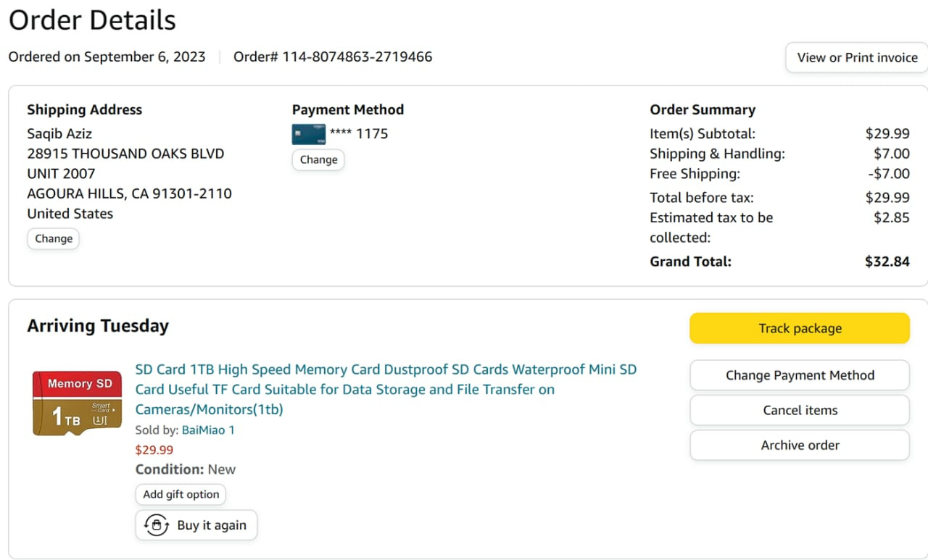Click the red $29.99 item price
928x560 pixels.
point(154,450)
